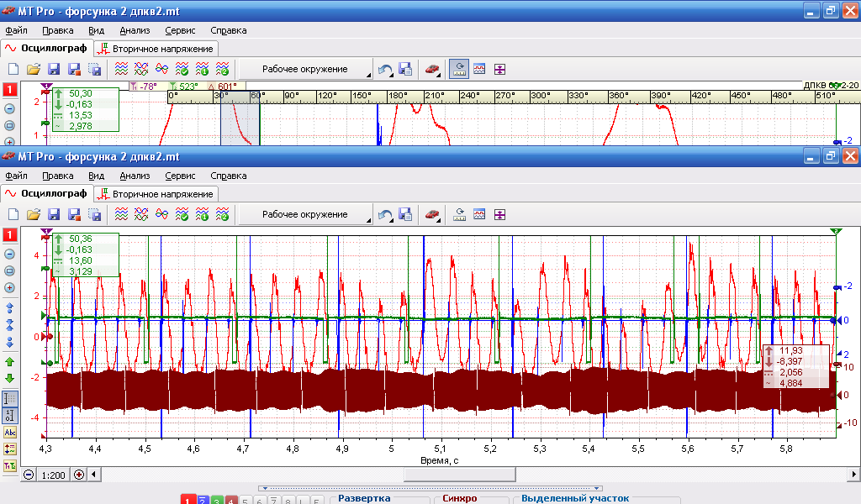The height and width of the screenshot is (504, 861).
Task: Click the front window's waveforms icon with badge 1
Action: click(202, 214)
